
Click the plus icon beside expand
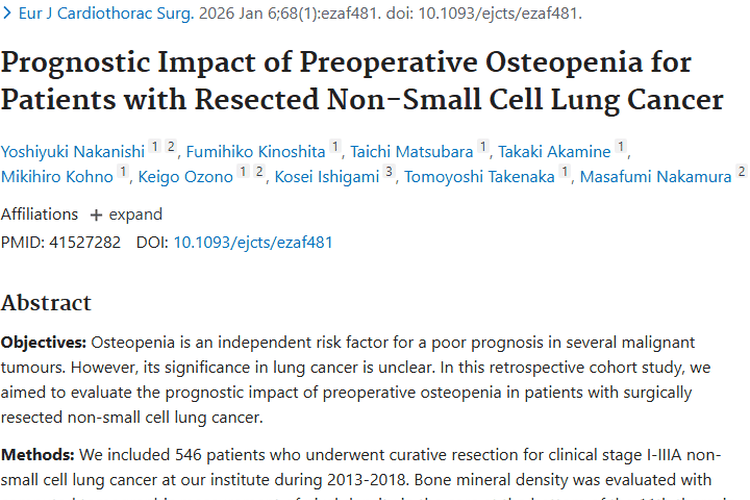(96, 215)
